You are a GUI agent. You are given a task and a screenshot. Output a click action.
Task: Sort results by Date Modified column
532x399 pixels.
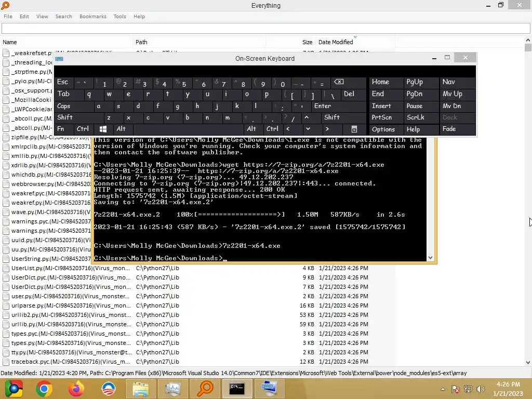point(355,42)
